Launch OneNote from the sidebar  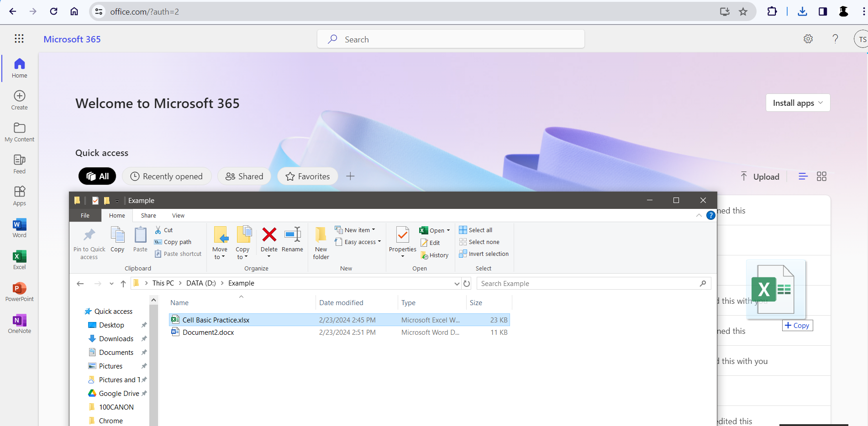19,323
